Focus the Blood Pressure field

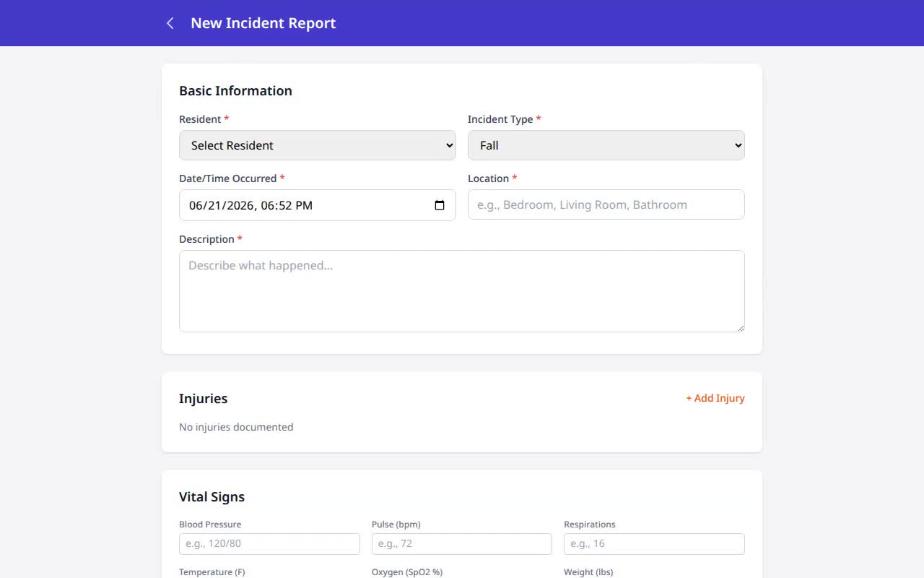269,544
